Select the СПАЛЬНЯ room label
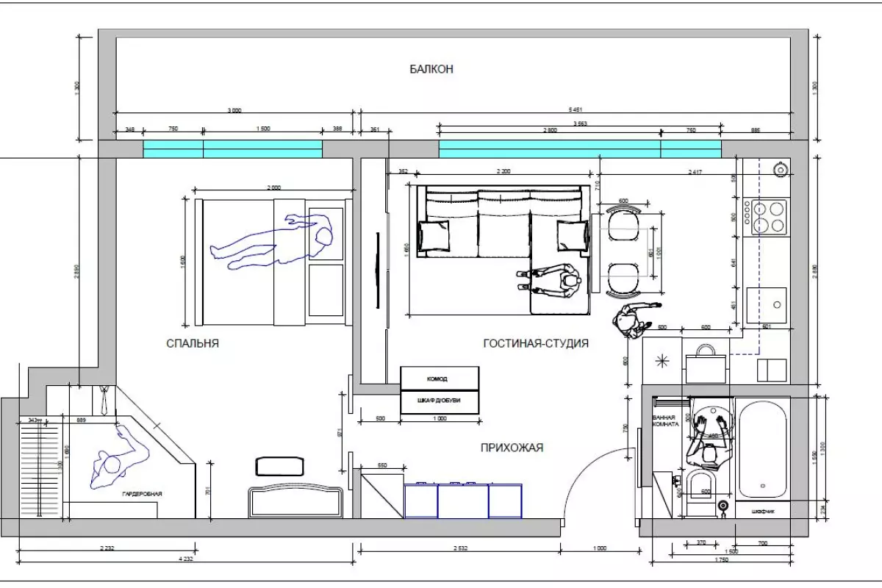This screenshot has height=588, width=882. click(x=193, y=343)
